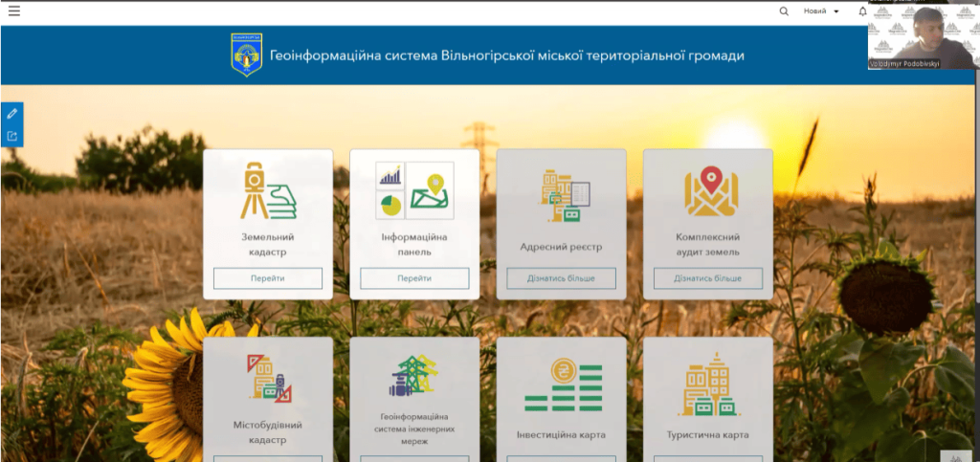The image size is (980, 462).
Task: Click the Комплексний аудит земель map pin icon
Action: point(711,191)
